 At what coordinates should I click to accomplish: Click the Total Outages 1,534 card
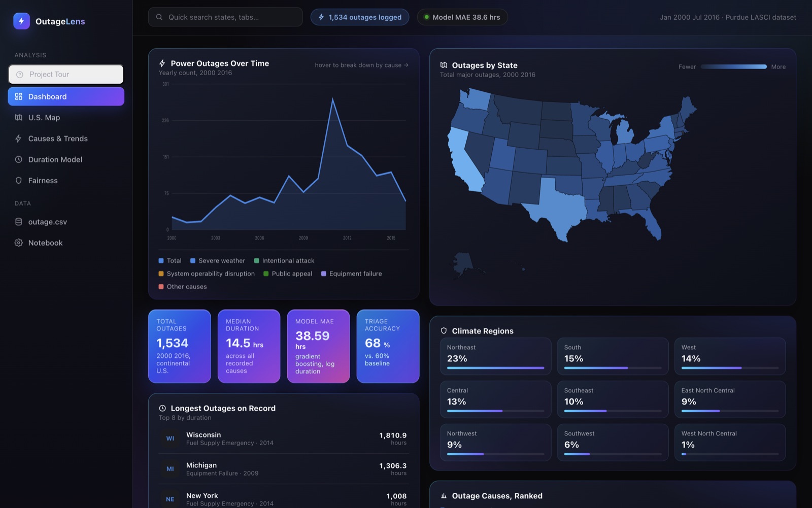tap(180, 346)
